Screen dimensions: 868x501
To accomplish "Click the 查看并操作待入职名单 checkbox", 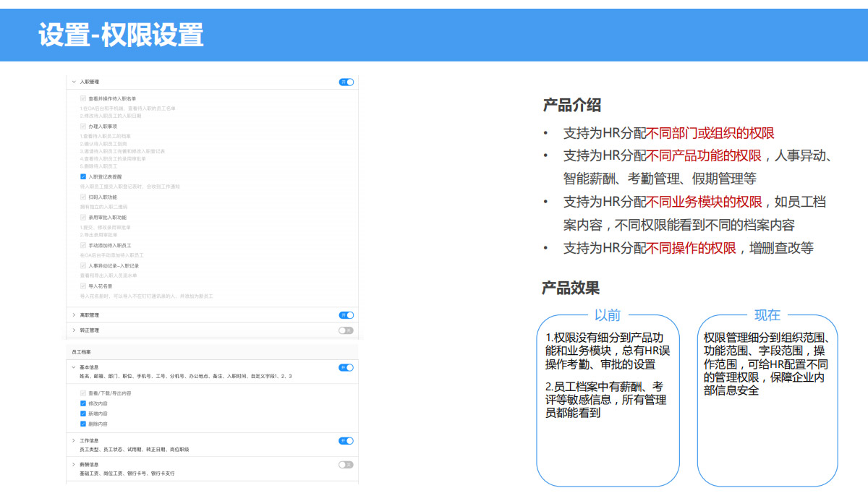I will [x=83, y=98].
